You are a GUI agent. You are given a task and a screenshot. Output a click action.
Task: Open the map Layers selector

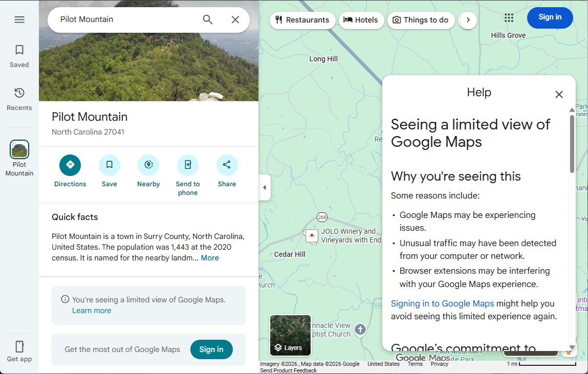(x=290, y=336)
